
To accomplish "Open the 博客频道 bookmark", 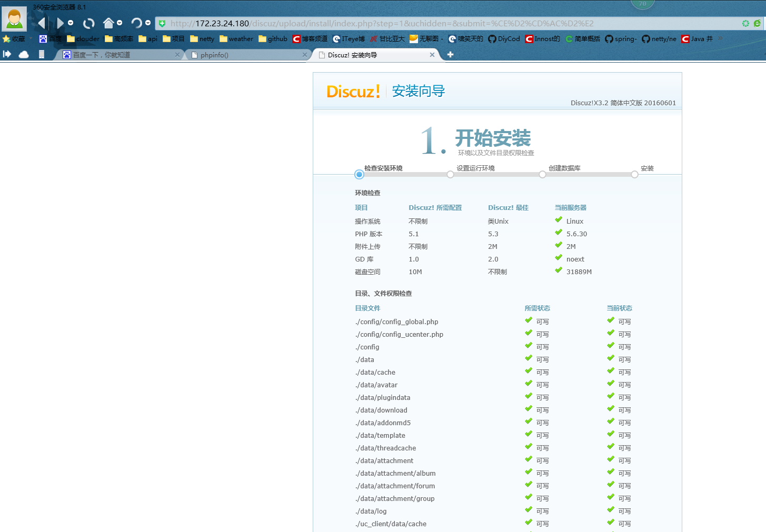I will click(x=310, y=39).
